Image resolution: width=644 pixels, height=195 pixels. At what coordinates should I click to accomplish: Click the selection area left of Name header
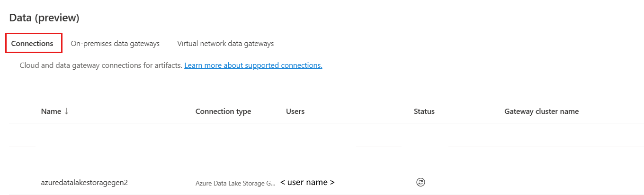(24, 111)
